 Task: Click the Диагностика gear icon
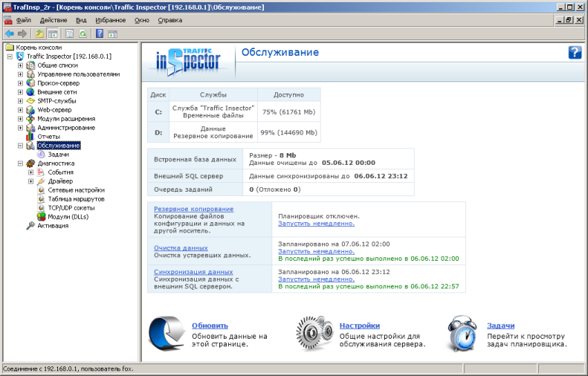pos(30,163)
